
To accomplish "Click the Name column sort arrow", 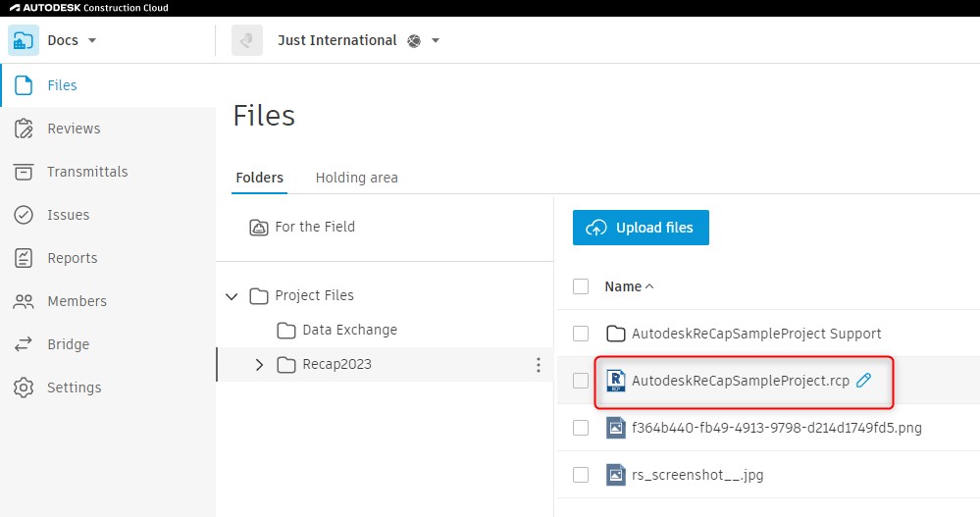I will [x=649, y=286].
